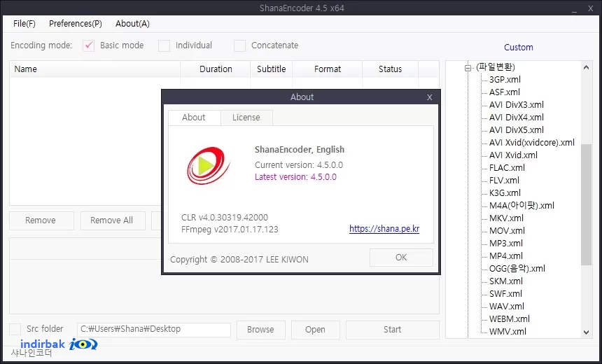602x364 pixels.
Task: Select the WEBM.xml preset
Action: coord(510,319)
